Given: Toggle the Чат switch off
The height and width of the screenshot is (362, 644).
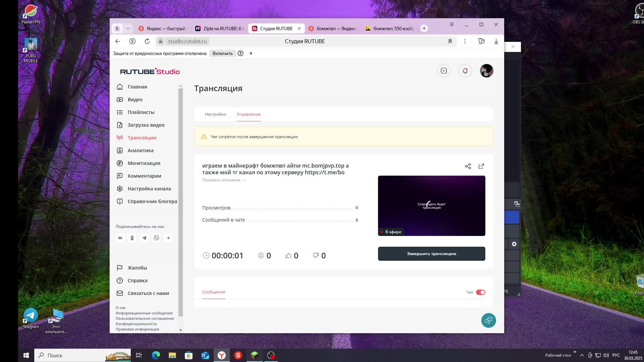Looking at the screenshot, I should (480, 292).
